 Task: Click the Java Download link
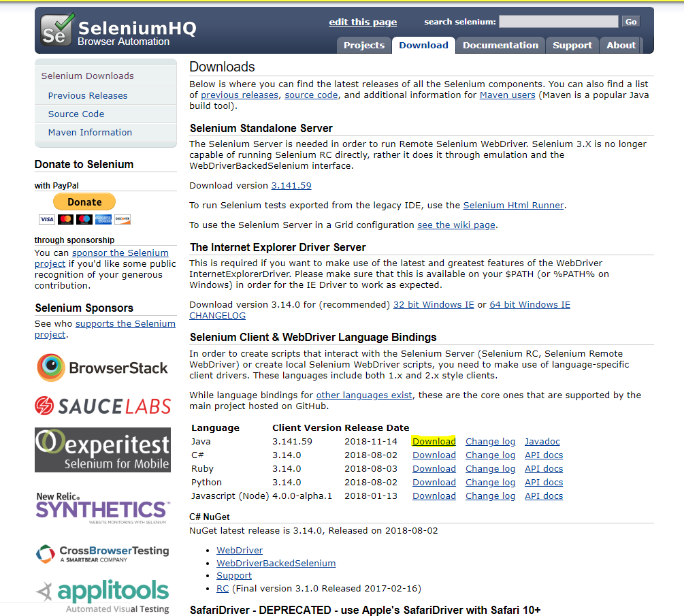[x=434, y=442]
